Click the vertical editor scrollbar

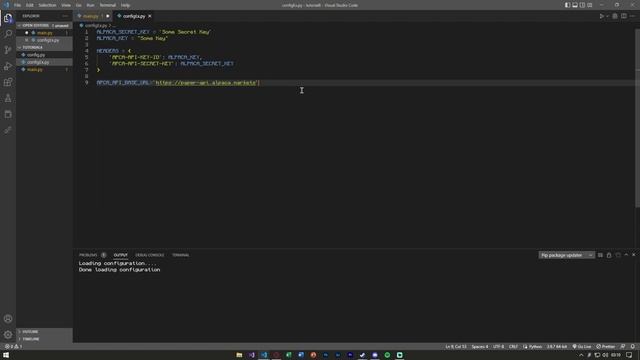(x=637, y=118)
